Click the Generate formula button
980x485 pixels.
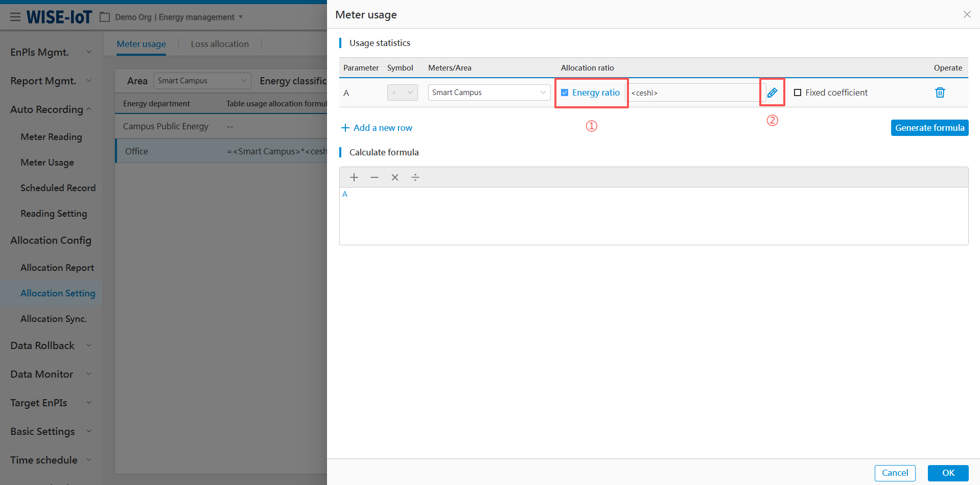tap(929, 128)
